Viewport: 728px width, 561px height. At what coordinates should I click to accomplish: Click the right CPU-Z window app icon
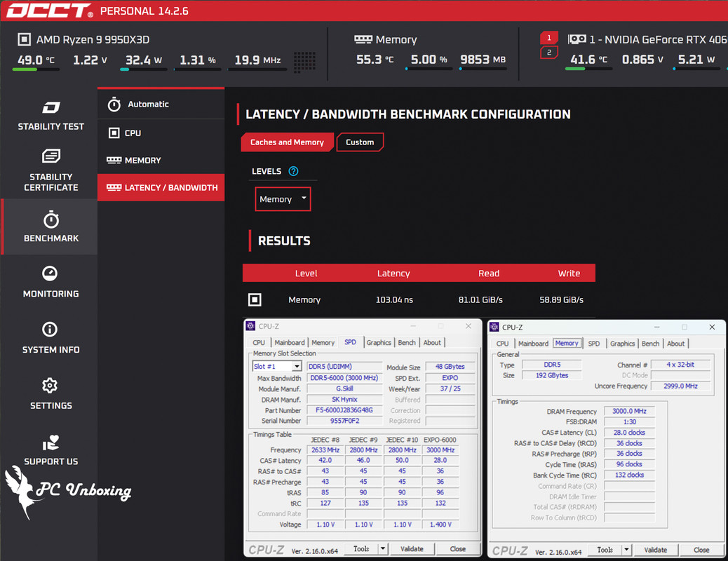pos(494,327)
